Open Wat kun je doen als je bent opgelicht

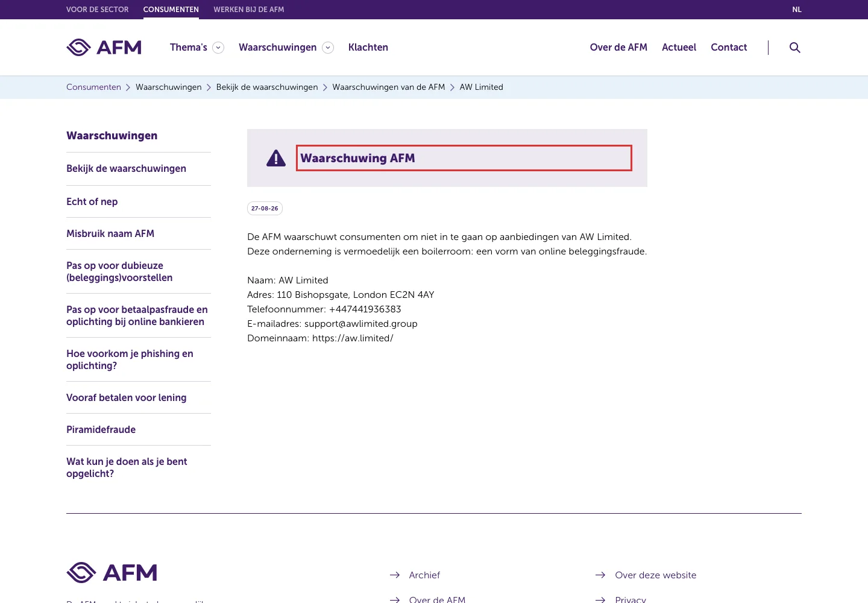pos(127,467)
